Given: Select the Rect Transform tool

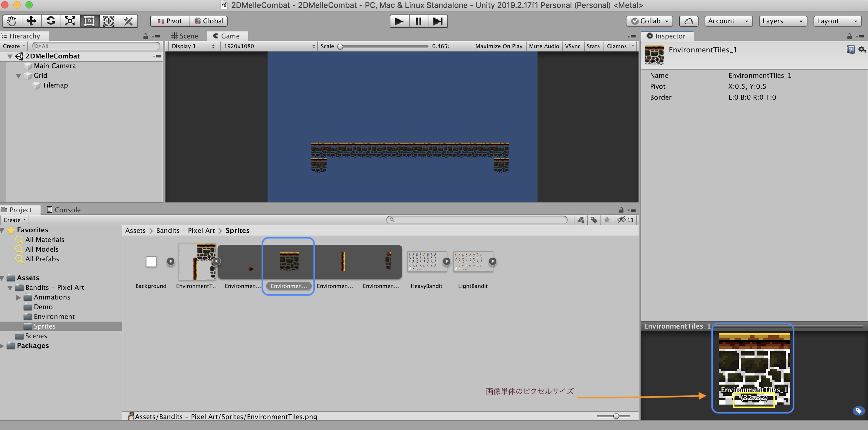Looking at the screenshot, I should (x=89, y=21).
